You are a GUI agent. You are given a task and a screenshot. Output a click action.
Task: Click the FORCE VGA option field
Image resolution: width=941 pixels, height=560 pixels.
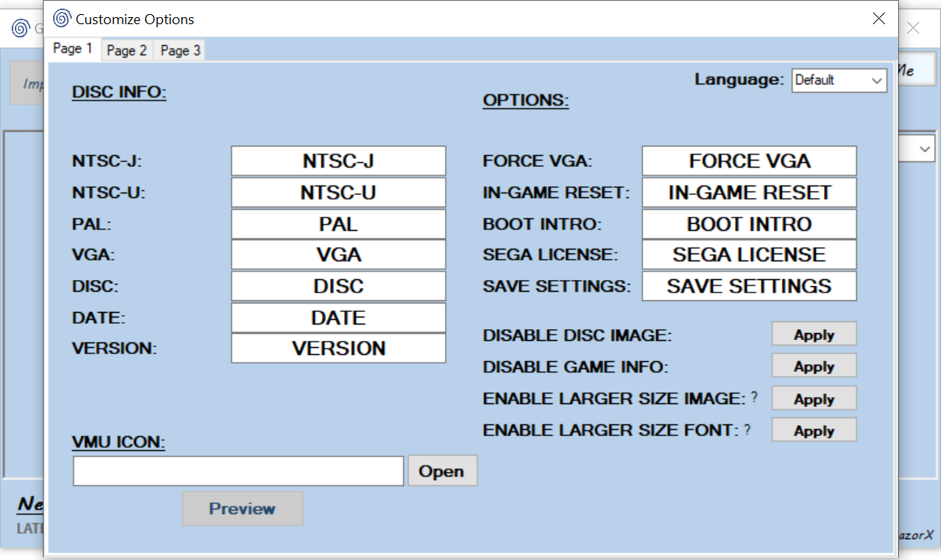click(749, 161)
